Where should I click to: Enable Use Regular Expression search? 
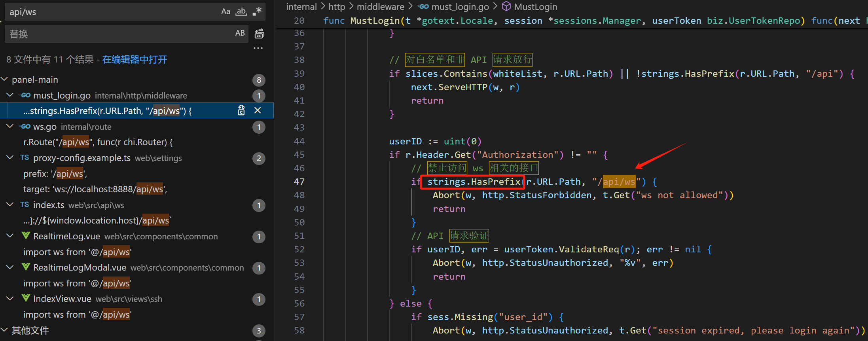(257, 11)
